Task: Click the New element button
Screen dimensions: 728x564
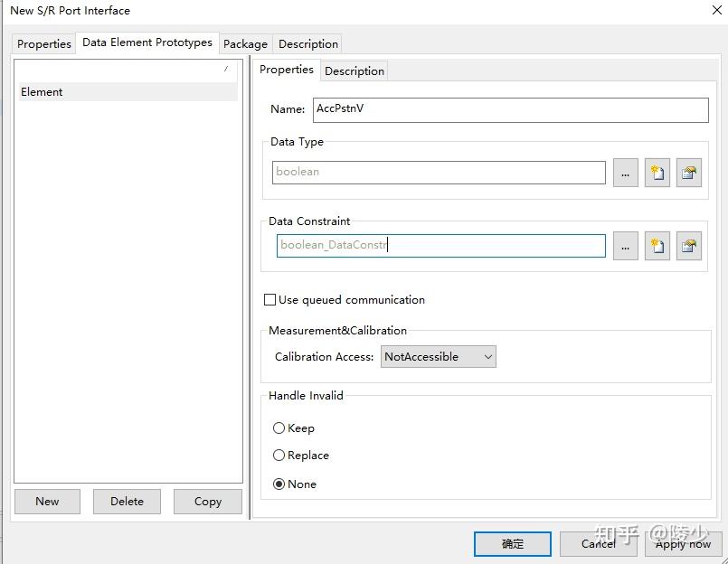Action: [47, 502]
